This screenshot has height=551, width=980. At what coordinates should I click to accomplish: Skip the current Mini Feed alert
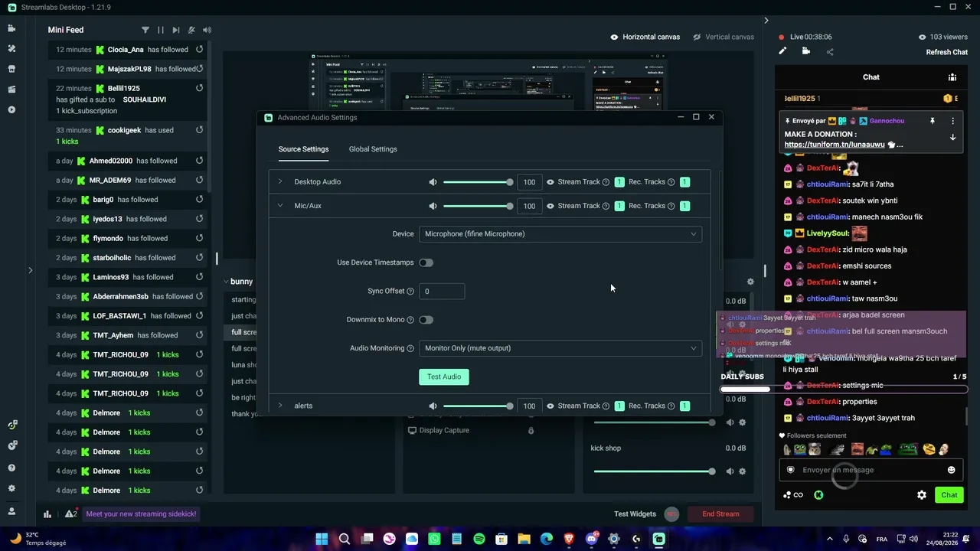click(x=176, y=30)
